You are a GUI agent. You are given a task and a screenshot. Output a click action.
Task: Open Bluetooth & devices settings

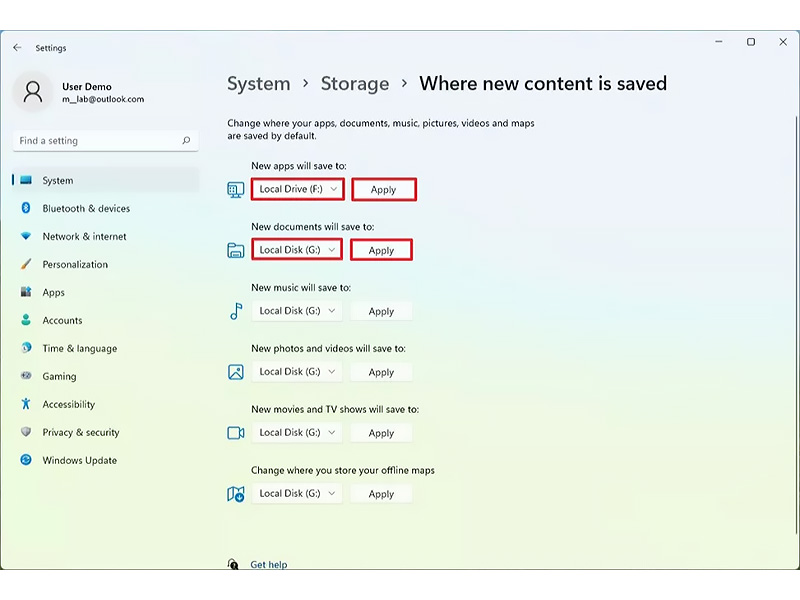[x=106, y=208]
